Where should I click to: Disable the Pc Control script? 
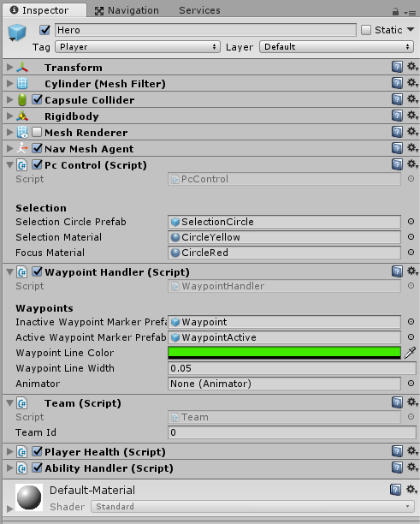click(37, 164)
